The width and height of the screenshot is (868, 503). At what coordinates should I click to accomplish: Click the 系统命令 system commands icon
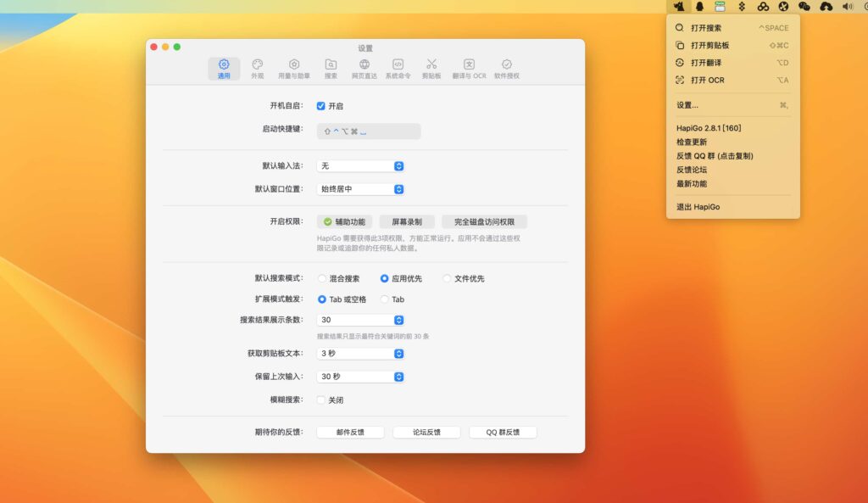[x=397, y=68]
